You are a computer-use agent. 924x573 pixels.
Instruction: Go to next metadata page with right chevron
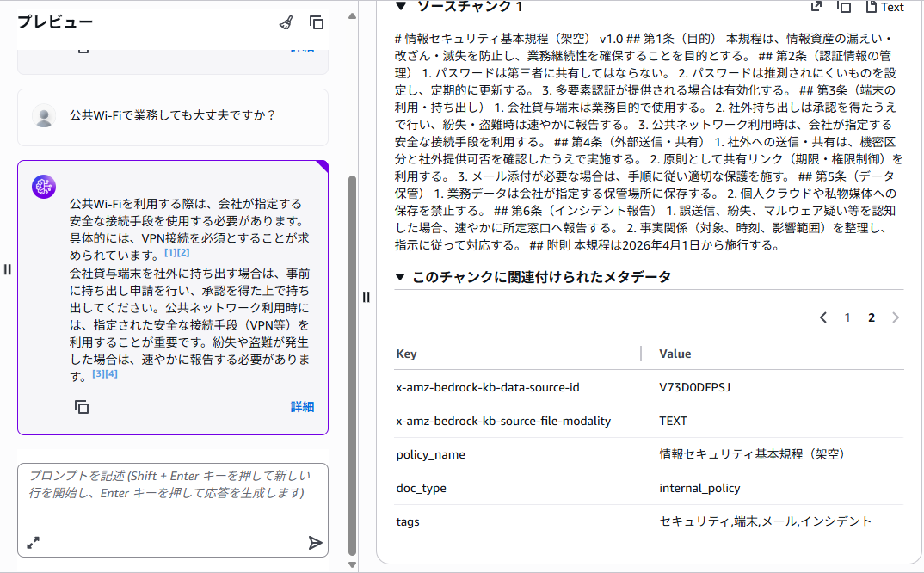pyautogui.click(x=896, y=317)
